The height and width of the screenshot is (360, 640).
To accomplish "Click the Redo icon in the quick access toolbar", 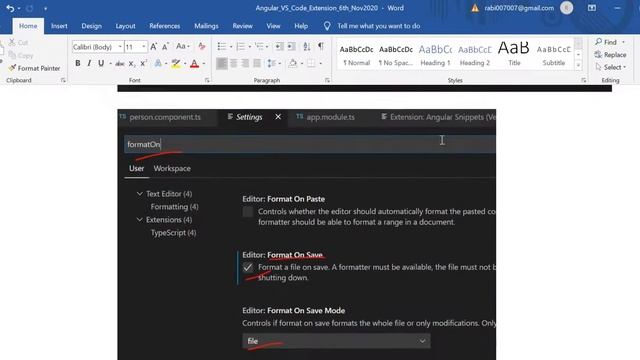I will tap(30, 8).
